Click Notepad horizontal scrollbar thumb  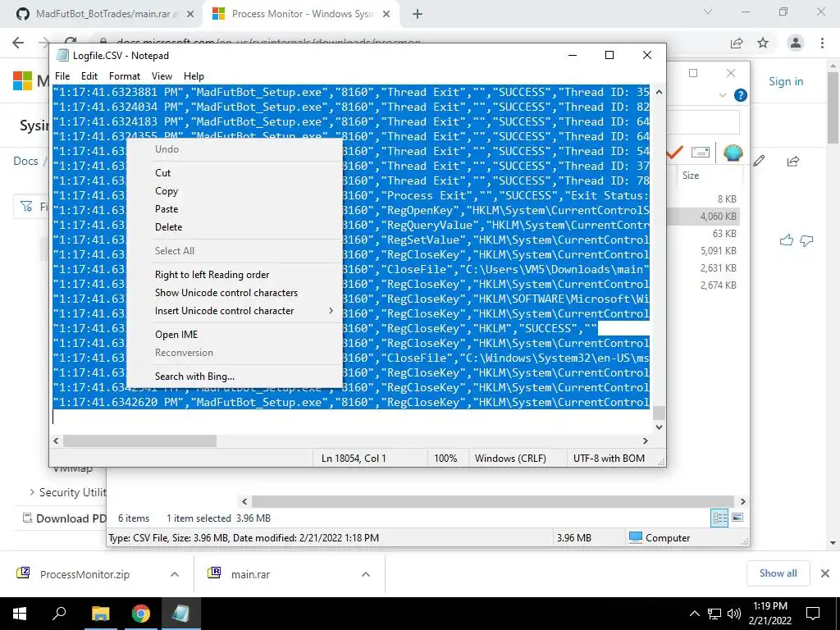pyautogui.click(x=139, y=441)
